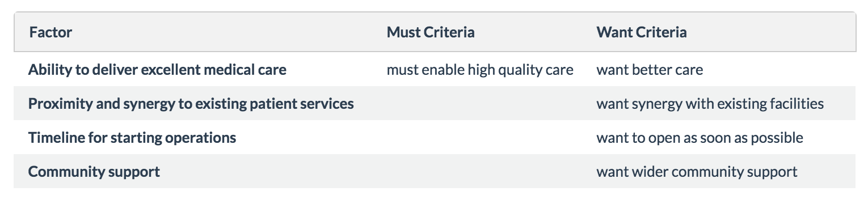The height and width of the screenshot is (204, 868).
Task: Select 'Ability to deliver excellent medical care' factor
Action: click(x=157, y=70)
